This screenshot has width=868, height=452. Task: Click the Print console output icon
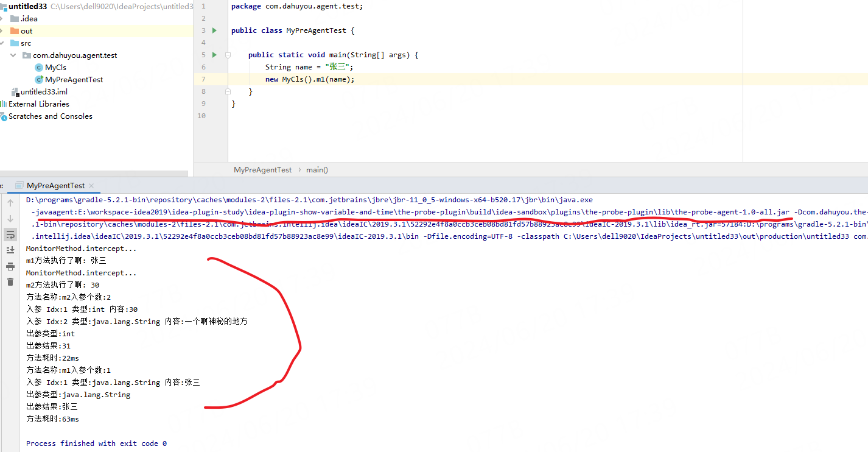click(x=10, y=266)
